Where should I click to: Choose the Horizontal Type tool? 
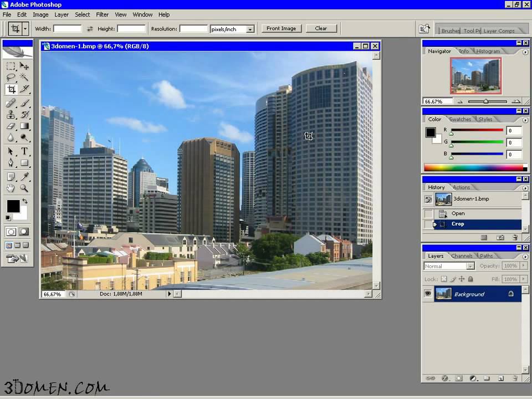(x=24, y=151)
